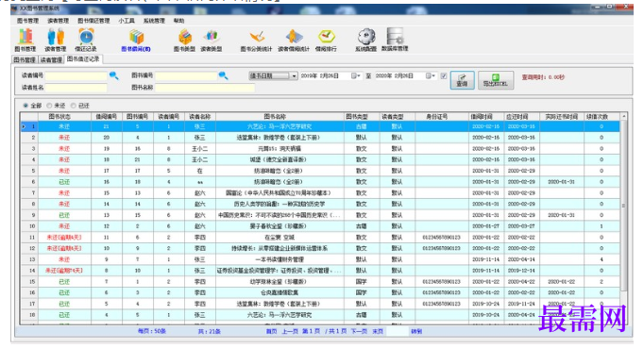This screenshot has height=348, width=644.
Task: Click the app icon in the title bar
Action: pos(14,8)
